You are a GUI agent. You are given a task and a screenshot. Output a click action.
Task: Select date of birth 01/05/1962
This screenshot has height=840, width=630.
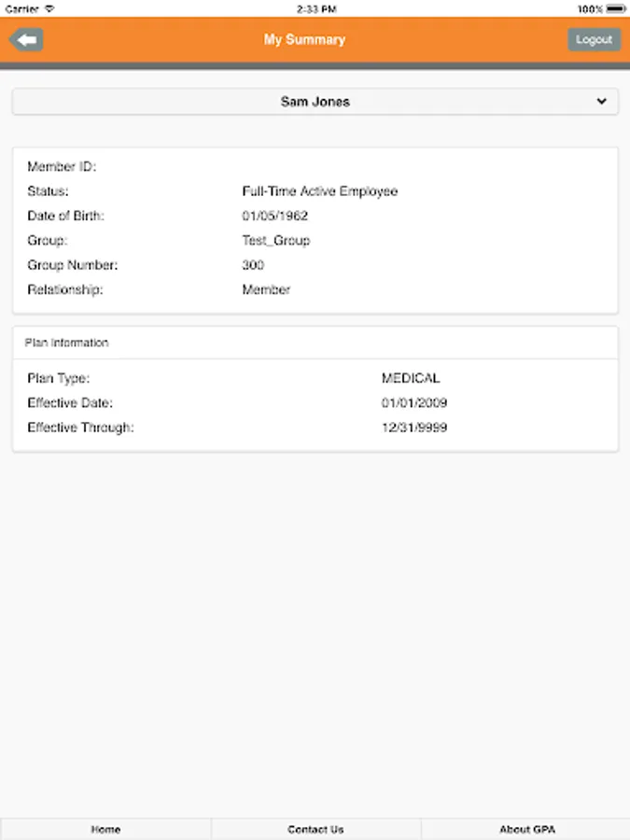[x=274, y=216]
